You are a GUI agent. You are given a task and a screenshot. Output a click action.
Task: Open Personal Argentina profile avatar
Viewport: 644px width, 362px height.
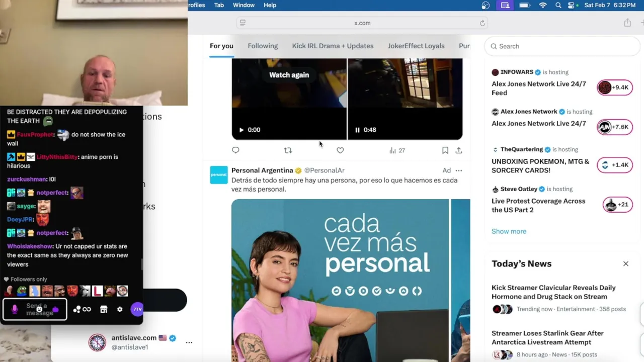click(218, 175)
